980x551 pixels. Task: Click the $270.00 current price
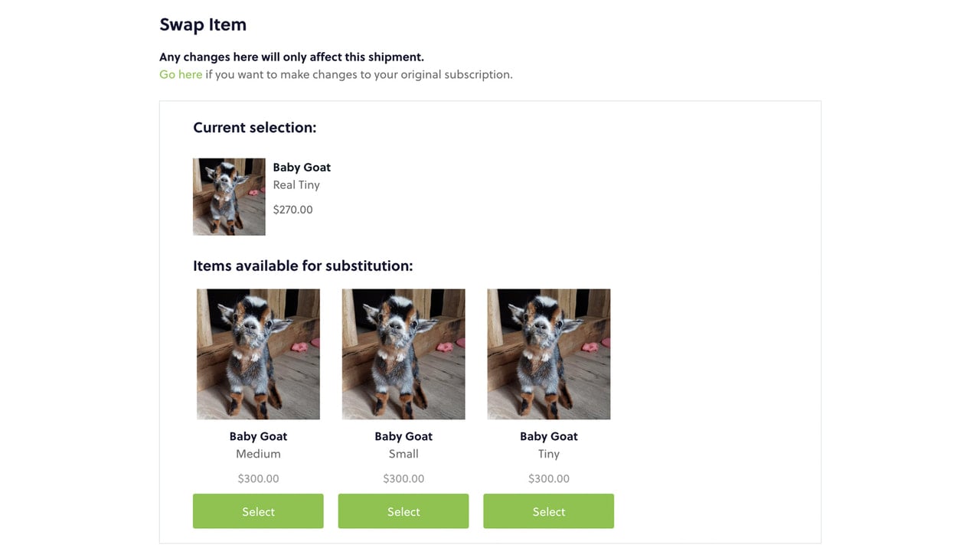tap(292, 210)
